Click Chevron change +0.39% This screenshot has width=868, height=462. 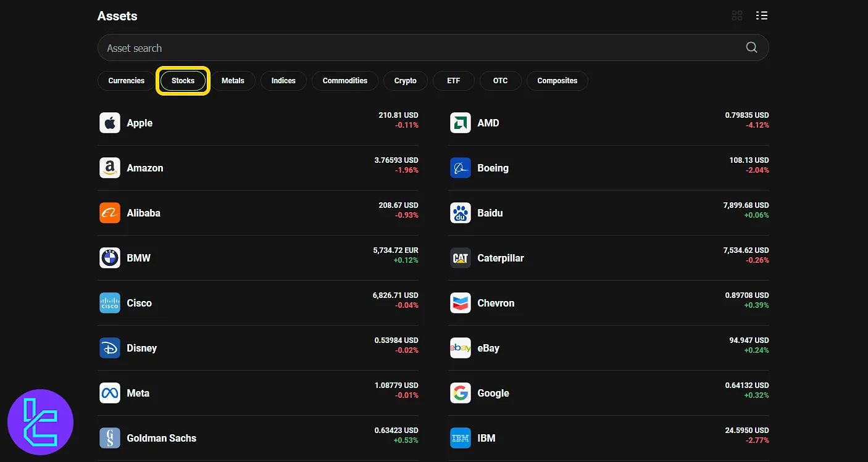pos(757,305)
